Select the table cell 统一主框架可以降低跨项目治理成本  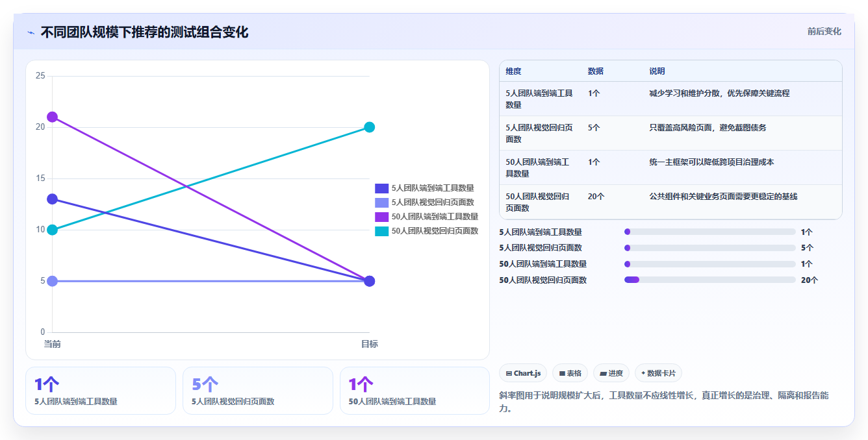tap(711, 162)
